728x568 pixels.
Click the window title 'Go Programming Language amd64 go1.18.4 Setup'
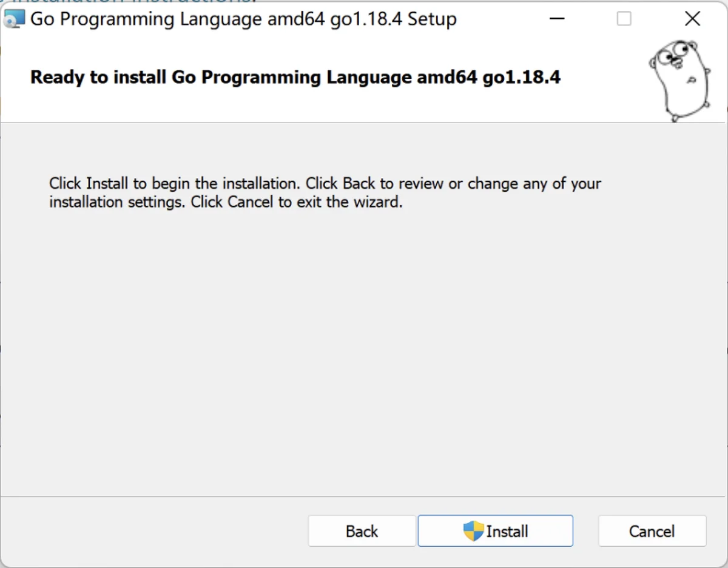point(243,19)
